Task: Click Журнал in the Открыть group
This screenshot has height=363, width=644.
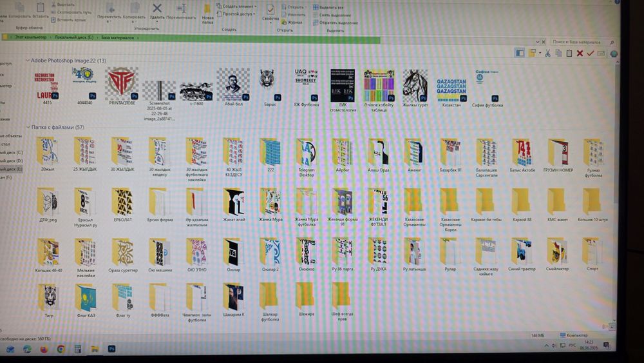Action: tap(292, 23)
